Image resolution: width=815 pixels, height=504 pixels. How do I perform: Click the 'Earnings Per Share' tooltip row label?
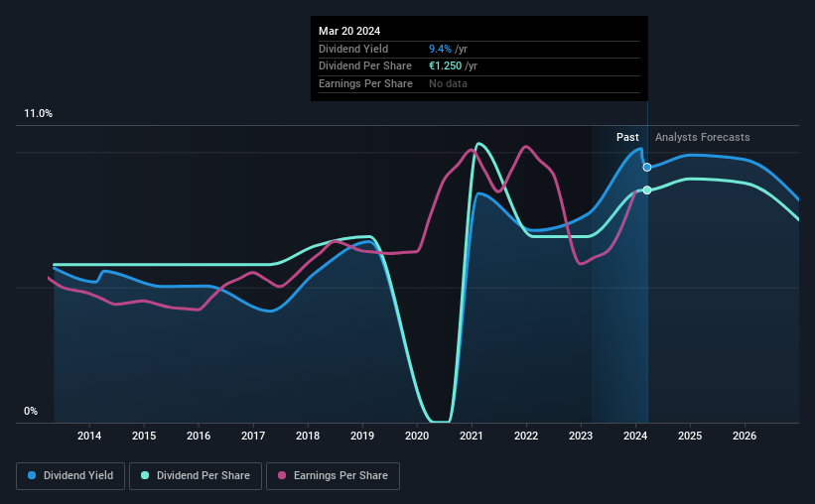tap(365, 83)
